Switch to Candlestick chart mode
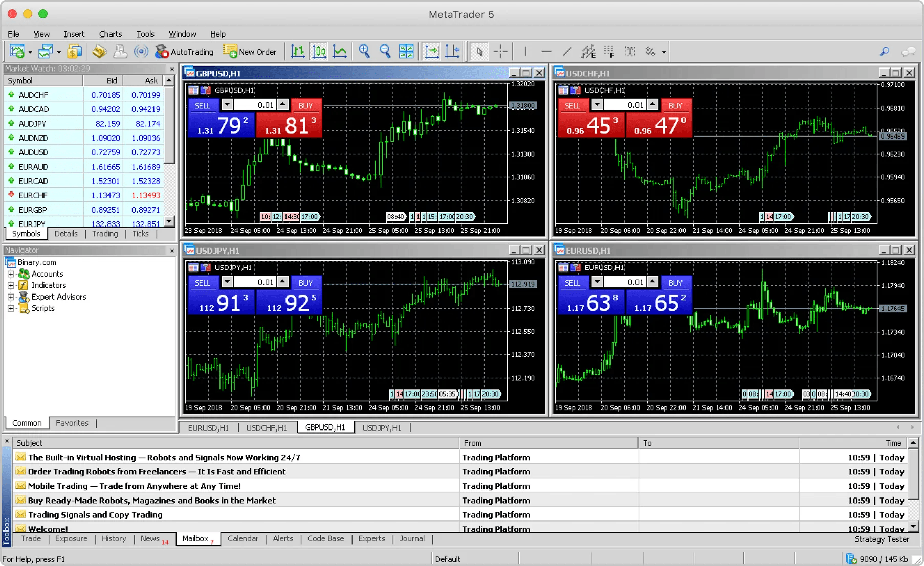 (319, 52)
